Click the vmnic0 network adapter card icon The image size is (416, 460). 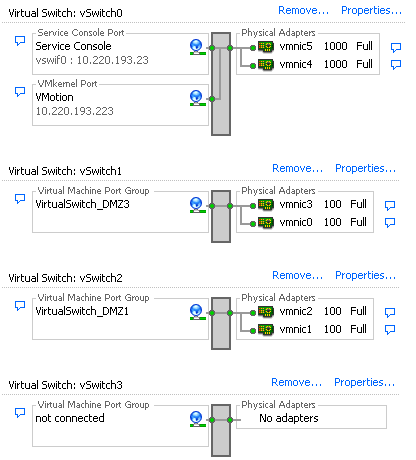click(x=266, y=222)
